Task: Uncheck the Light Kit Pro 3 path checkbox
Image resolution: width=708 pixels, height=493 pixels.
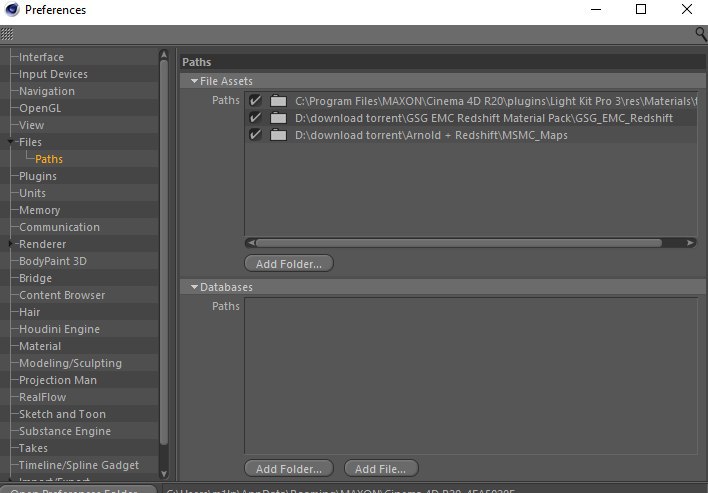Action: [255, 101]
